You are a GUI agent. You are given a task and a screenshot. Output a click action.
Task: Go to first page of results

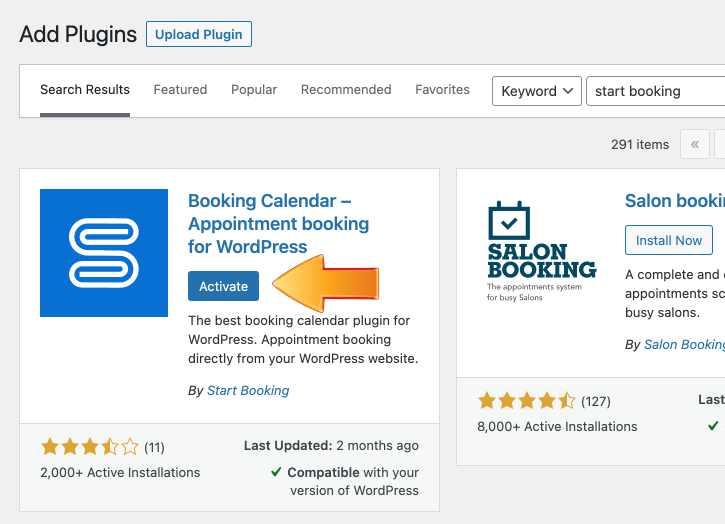click(694, 144)
